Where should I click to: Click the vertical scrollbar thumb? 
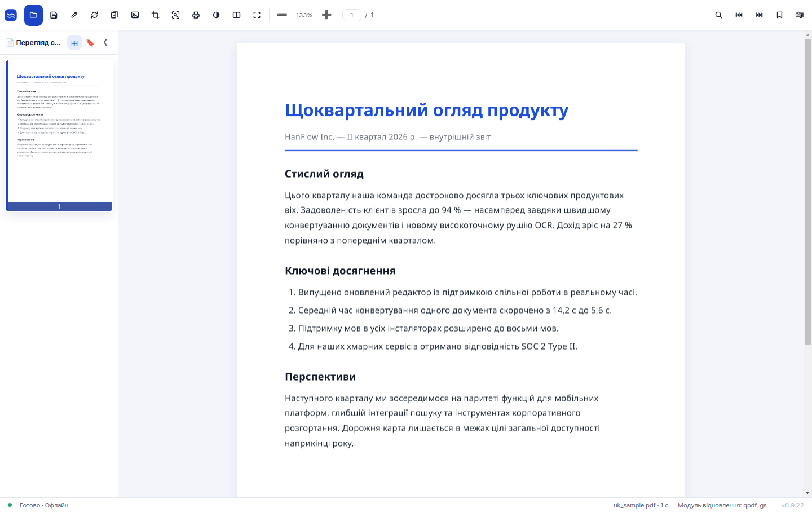pyautogui.click(x=807, y=192)
